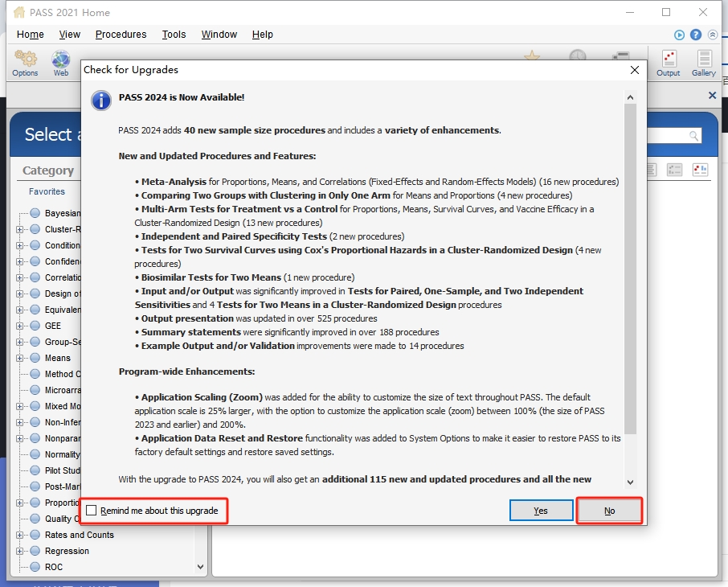Click into the procedure search field

673,136
